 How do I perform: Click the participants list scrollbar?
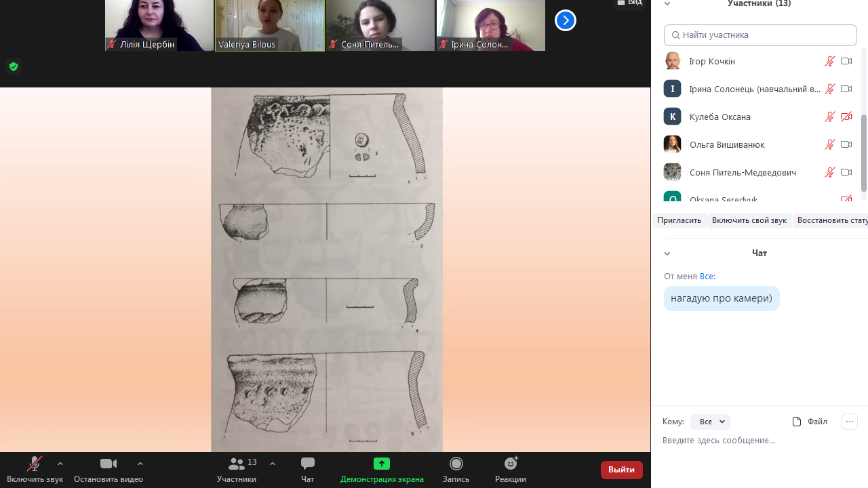point(863,152)
